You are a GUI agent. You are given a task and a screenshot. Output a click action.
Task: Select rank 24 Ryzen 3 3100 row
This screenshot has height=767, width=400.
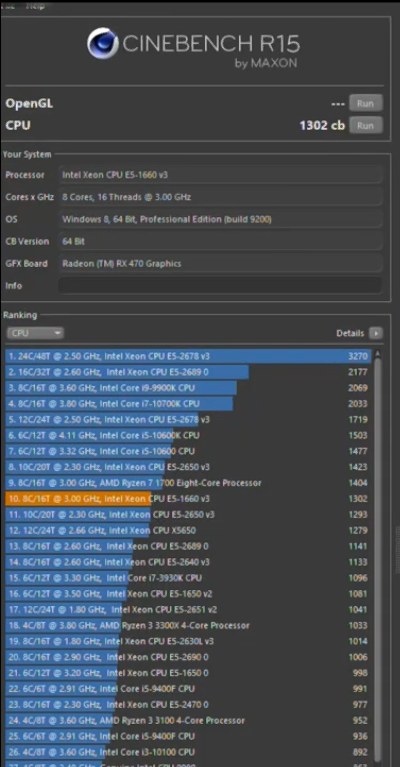click(188, 720)
